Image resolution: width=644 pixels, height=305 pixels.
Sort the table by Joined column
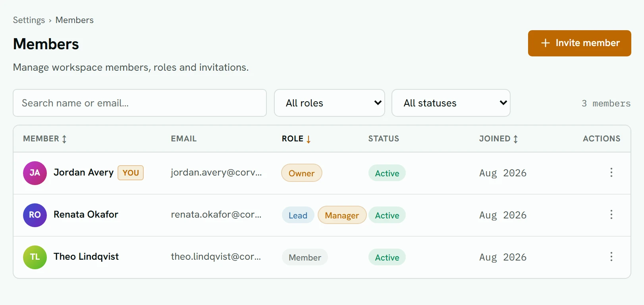(x=498, y=139)
